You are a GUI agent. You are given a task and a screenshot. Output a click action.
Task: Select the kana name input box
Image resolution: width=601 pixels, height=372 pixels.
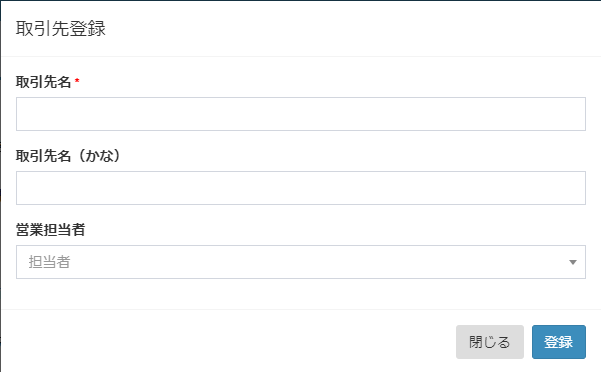point(300,188)
